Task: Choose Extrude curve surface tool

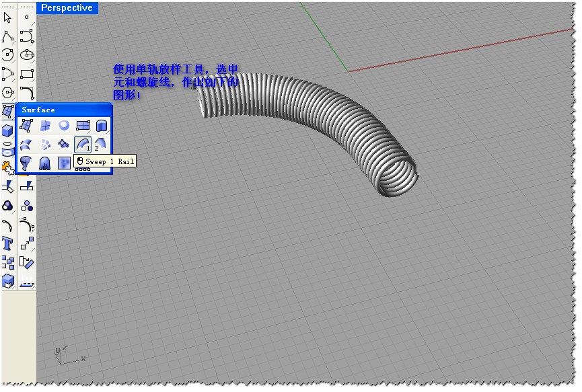Action: pos(102,126)
